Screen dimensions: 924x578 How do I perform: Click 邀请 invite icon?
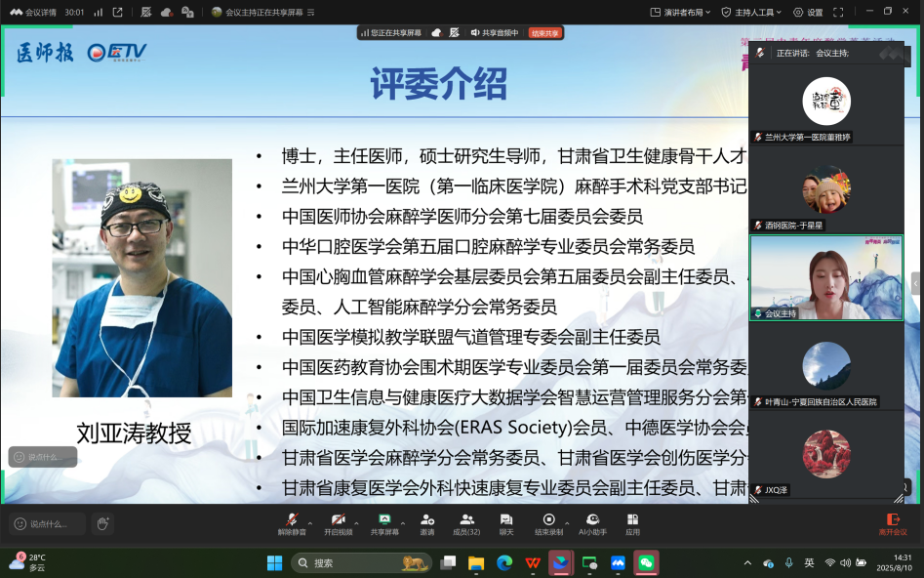point(427,523)
